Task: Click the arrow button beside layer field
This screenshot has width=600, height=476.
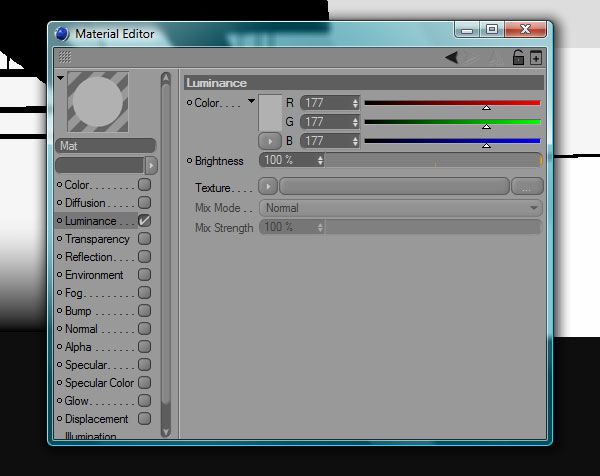Action: pyautogui.click(x=151, y=166)
